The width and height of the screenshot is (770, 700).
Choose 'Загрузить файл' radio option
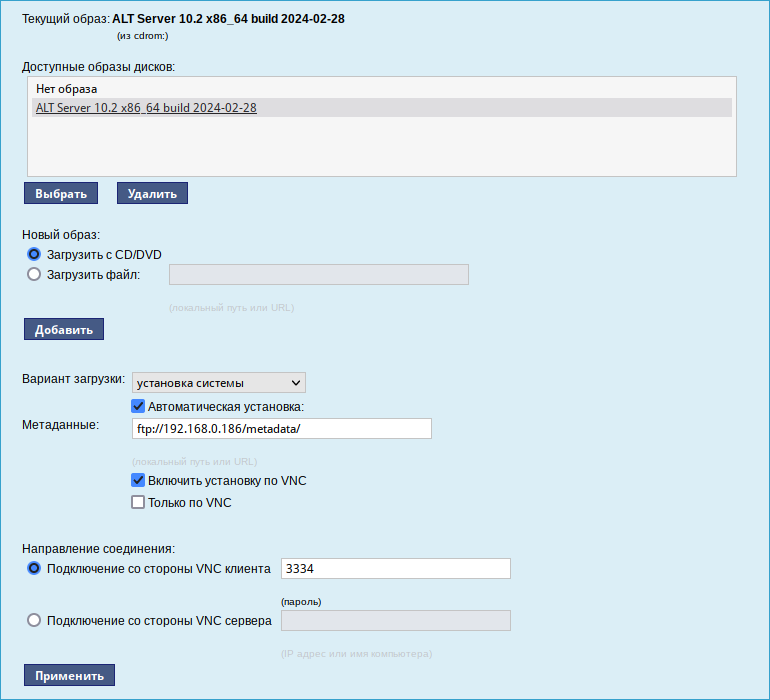pos(34,274)
